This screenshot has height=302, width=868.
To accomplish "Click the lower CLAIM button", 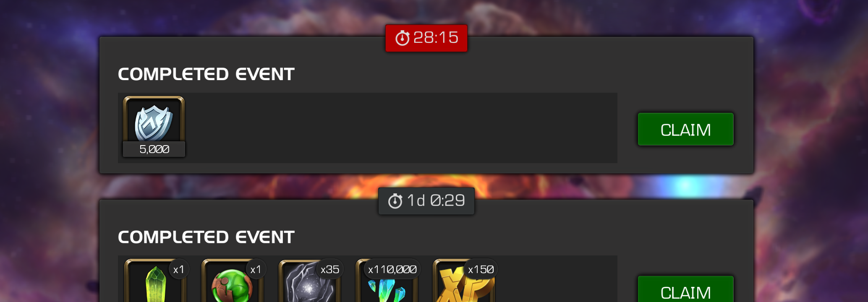I will (685, 289).
